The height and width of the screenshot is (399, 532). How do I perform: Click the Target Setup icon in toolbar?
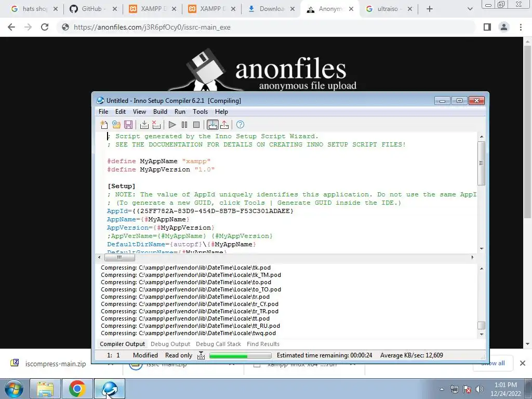[x=212, y=125]
